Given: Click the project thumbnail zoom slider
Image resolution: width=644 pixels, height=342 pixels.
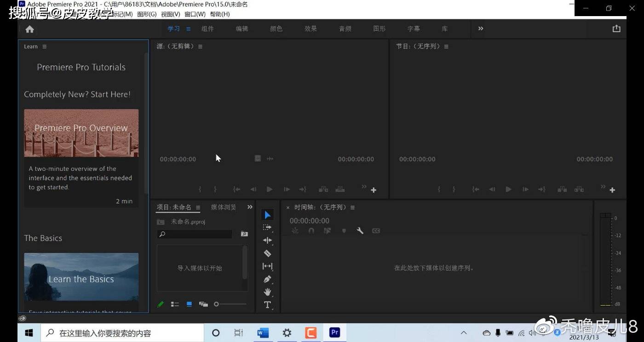Looking at the screenshot, I should click(230, 304).
